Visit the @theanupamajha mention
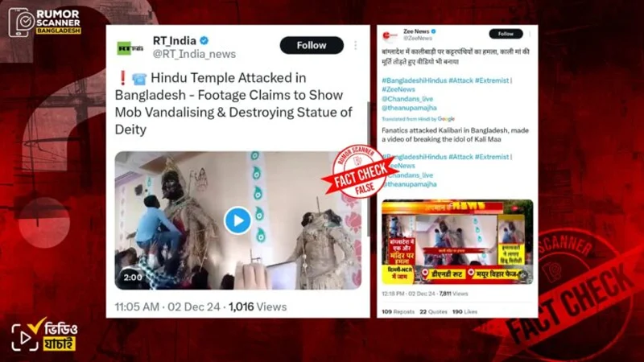644x362 pixels. [x=409, y=108]
